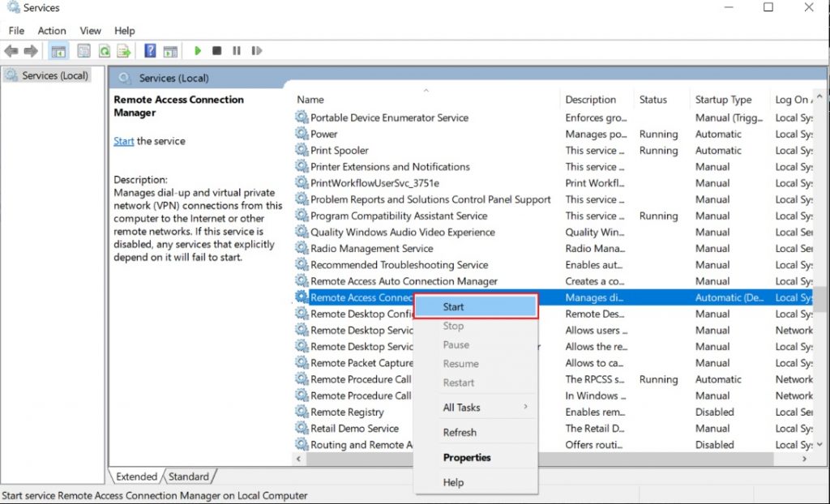Click the Back arrow toolbar icon

[11, 51]
